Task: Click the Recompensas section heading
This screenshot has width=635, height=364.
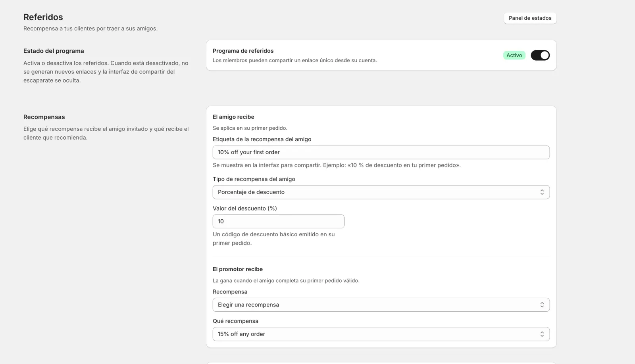Action: tap(44, 117)
